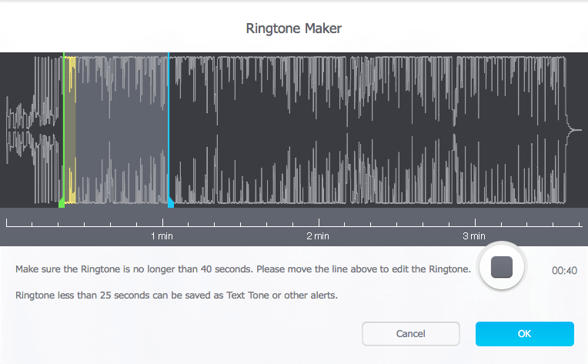
Task: Click the 1 min label on ruler
Action: (x=162, y=236)
